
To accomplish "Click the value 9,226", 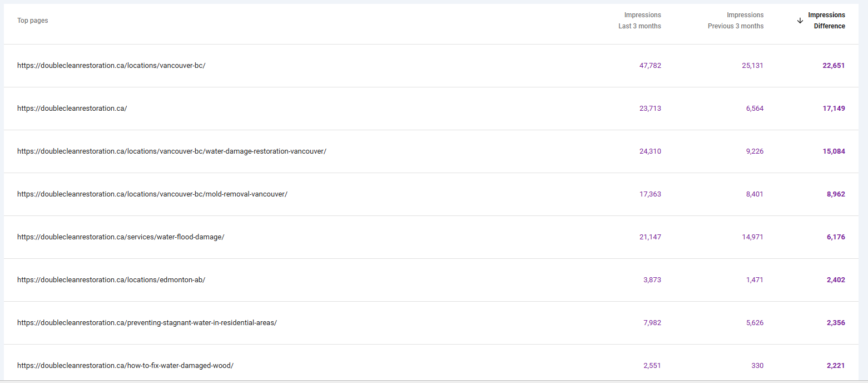I will (x=755, y=151).
